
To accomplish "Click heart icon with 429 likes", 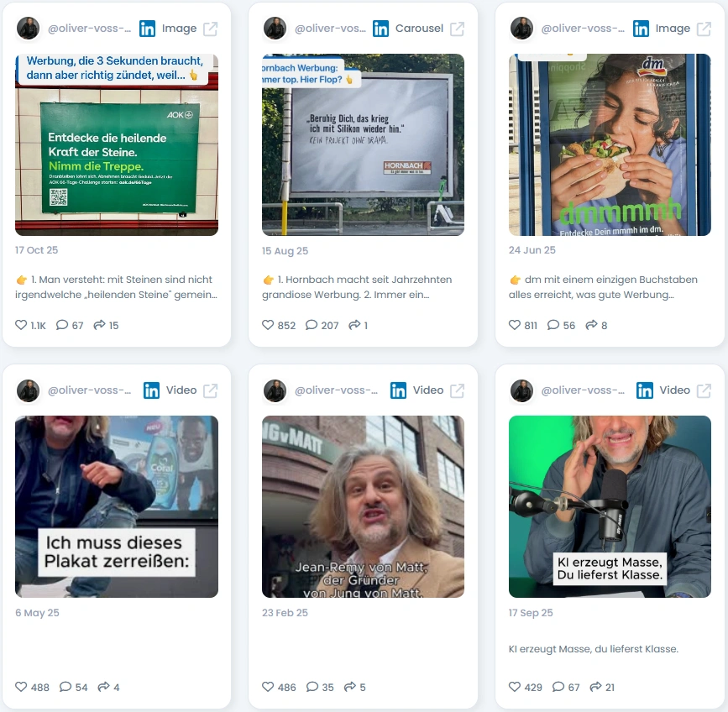I will (x=515, y=687).
